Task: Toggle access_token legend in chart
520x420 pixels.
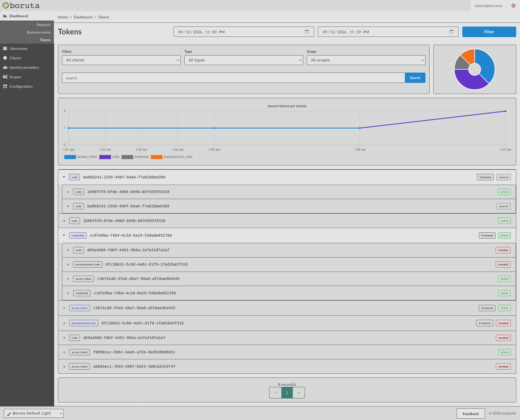Action: [x=81, y=157]
